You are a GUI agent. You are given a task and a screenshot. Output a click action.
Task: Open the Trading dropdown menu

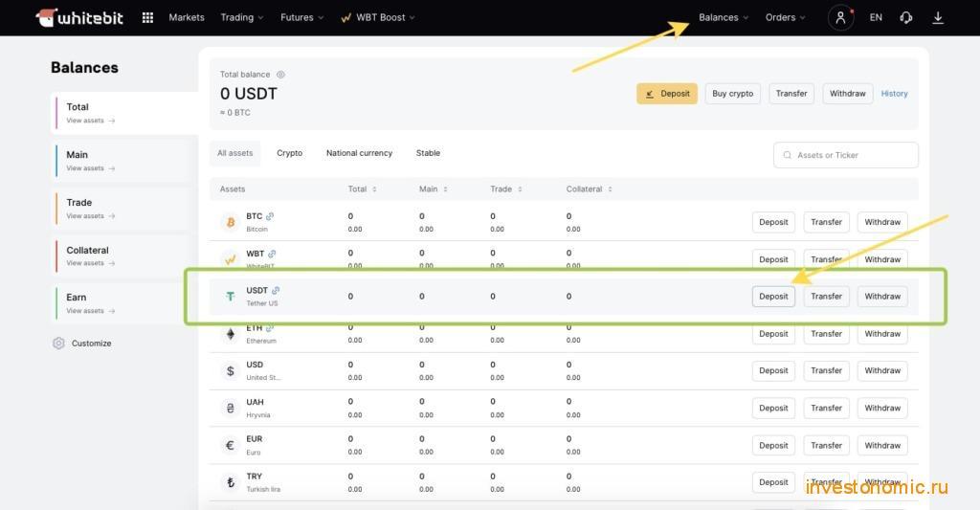pyautogui.click(x=242, y=17)
